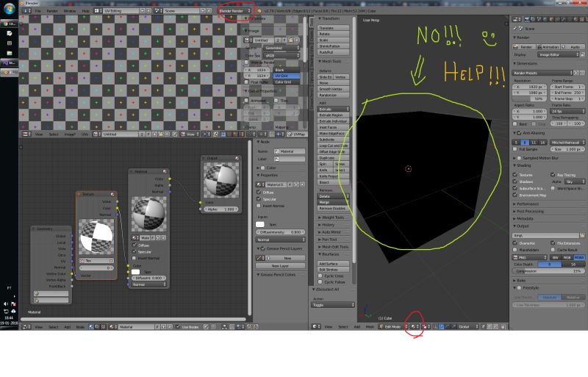
Task: Open Render Presets dropdown
Action: [x=542, y=73]
